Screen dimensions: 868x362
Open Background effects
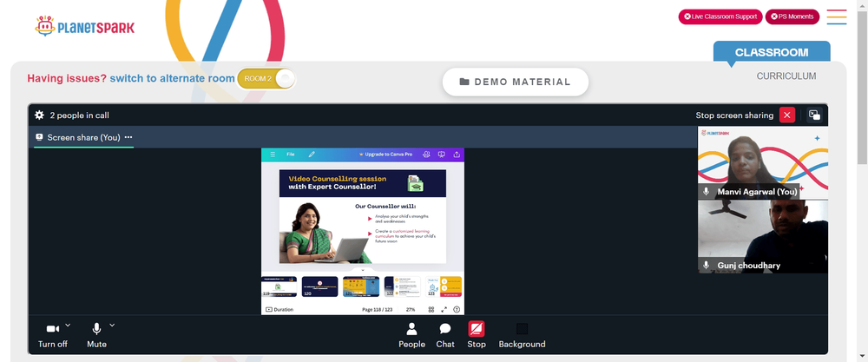tap(522, 335)
